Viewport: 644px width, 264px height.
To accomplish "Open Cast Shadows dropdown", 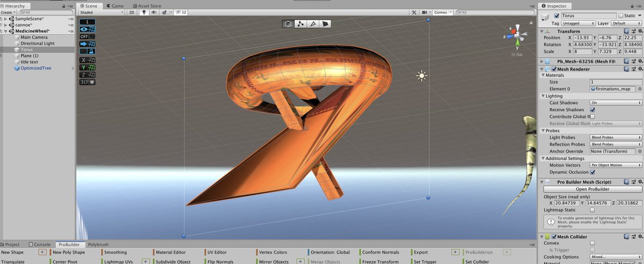I will pyautogui.click(x=616, y=102).
